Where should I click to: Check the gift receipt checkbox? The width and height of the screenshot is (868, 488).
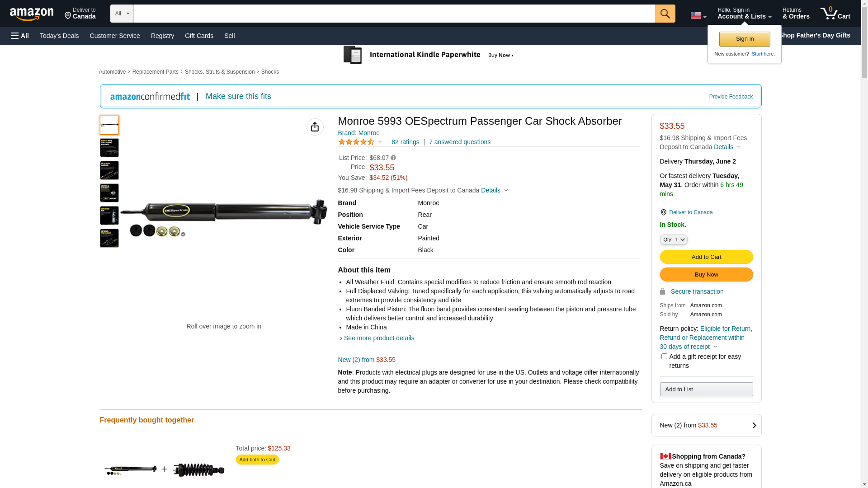pyautogui.click(x=664, y=357)
